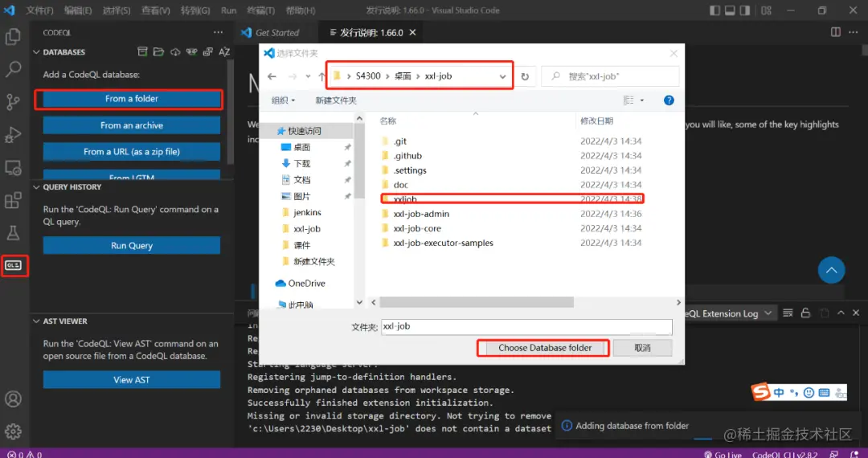This screenshot has width=868, height=458.
Task: Toggle primary sidebar layout icon in title bar
Action: (x=714, y=10)
